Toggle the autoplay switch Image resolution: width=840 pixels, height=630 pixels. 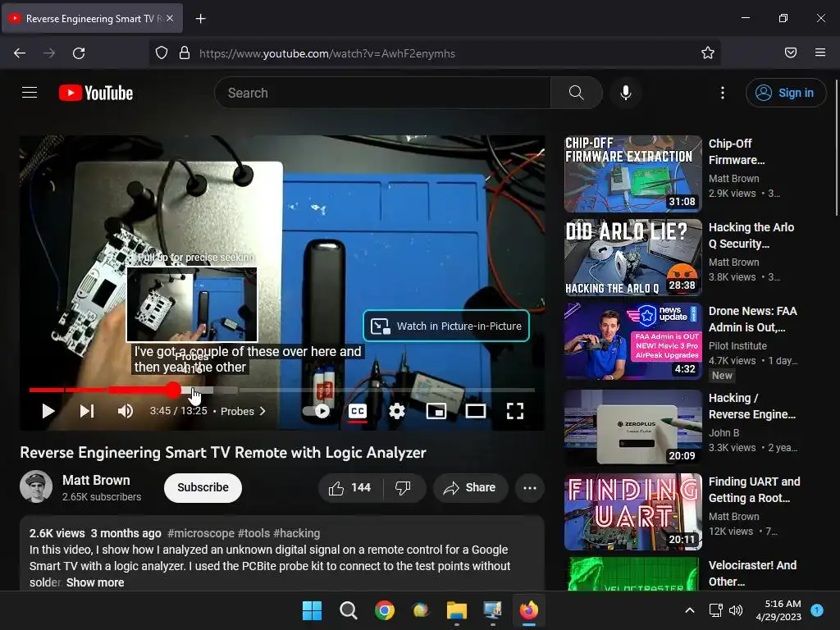pos(317,411)
